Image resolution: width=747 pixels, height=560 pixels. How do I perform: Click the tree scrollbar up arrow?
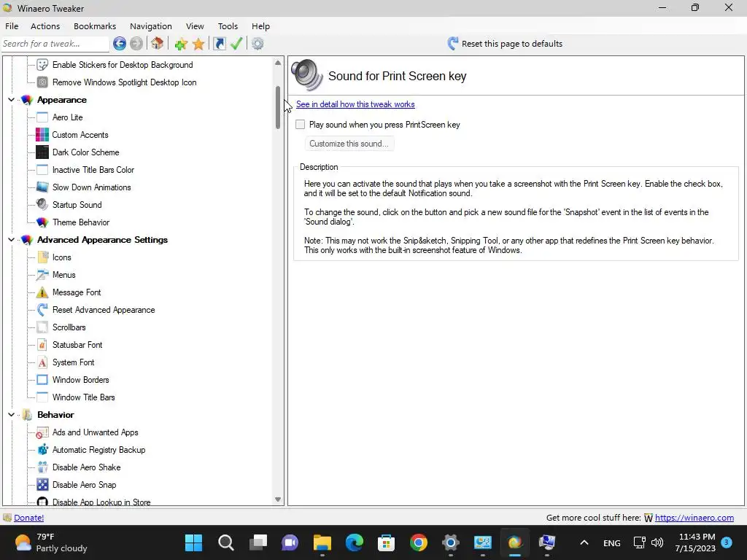click(278, 63)
